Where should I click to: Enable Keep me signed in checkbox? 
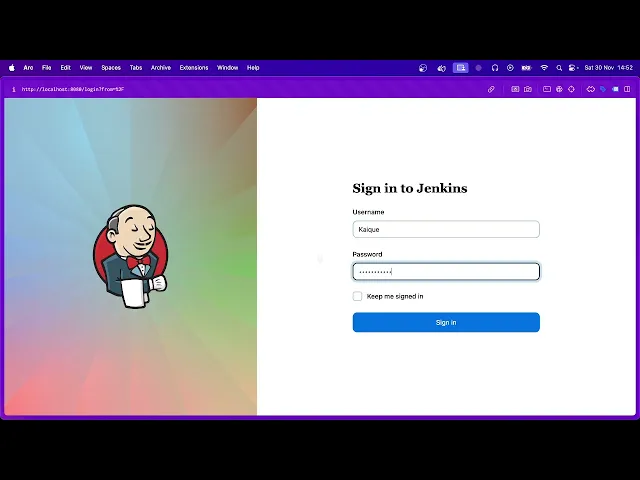(357, 296)
